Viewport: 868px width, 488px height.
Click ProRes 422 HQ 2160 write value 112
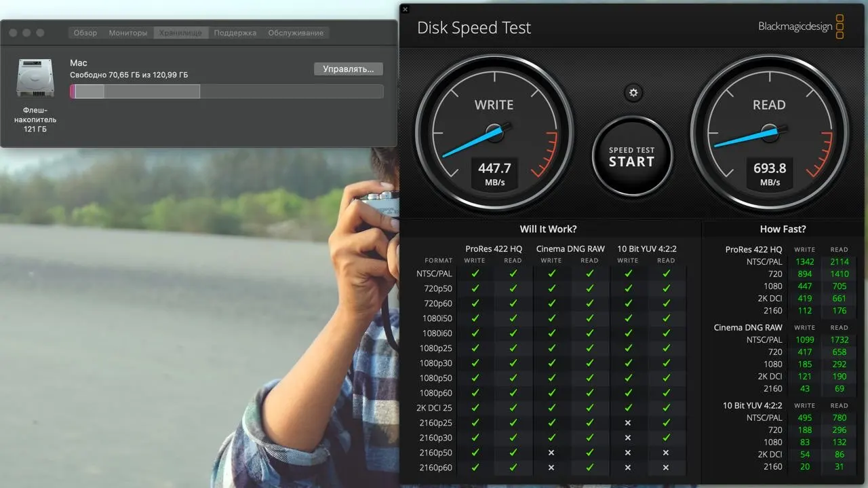pyautogui.click(x=805, y=310)
